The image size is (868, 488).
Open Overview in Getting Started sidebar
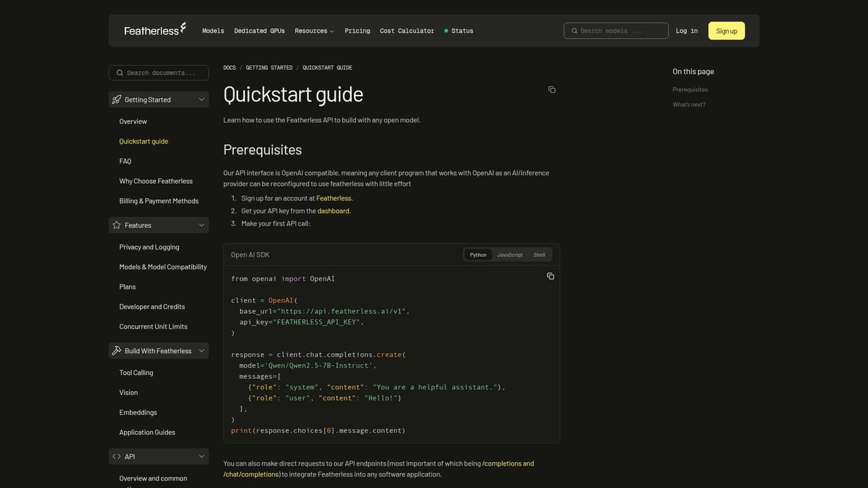[133, 121]
